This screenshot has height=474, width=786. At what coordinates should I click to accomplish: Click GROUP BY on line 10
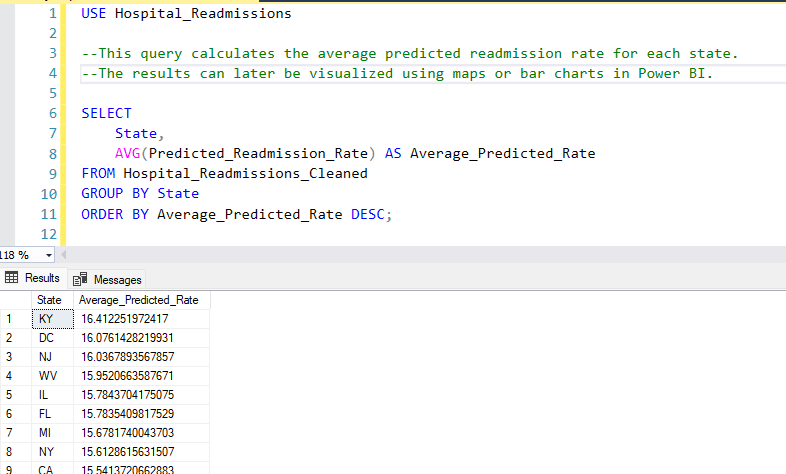pyautogui.click(x=115, y=193)
